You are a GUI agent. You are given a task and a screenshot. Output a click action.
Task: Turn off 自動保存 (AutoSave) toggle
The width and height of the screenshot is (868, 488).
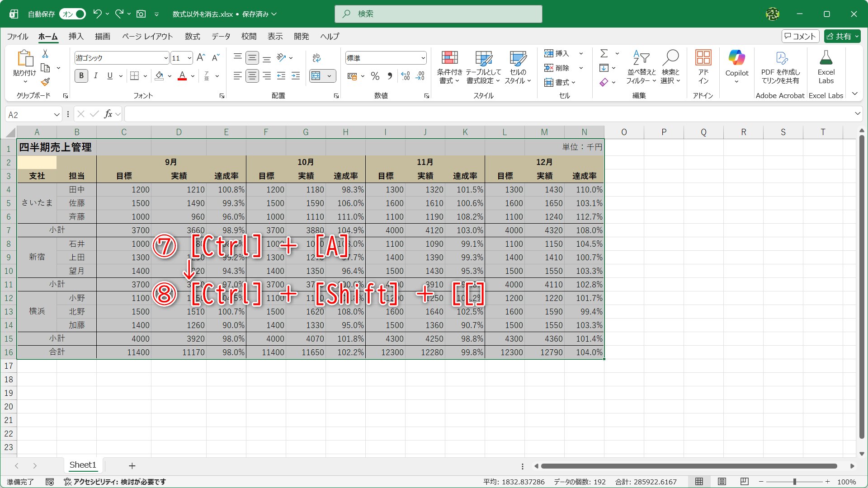coord(72,14)
